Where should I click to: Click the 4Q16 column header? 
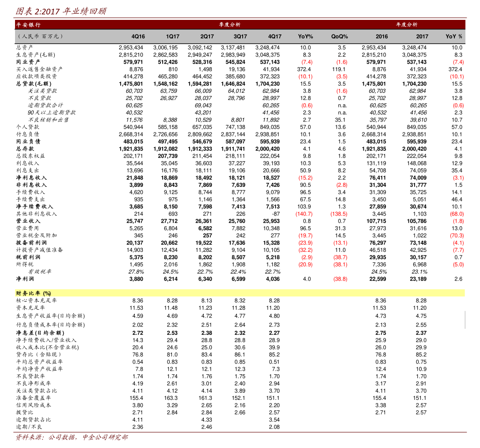coord(138,36)
